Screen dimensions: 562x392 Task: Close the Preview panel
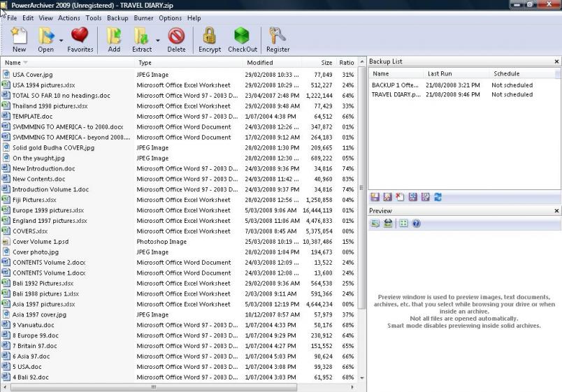pos(556,211)
